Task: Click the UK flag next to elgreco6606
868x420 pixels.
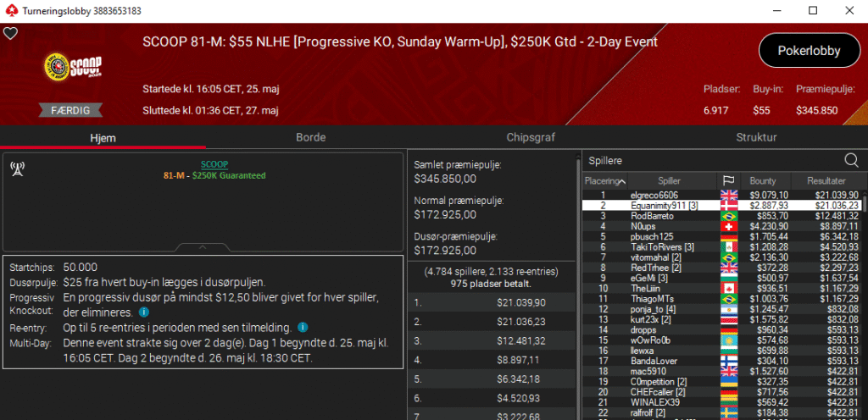Action: [729, 195]
